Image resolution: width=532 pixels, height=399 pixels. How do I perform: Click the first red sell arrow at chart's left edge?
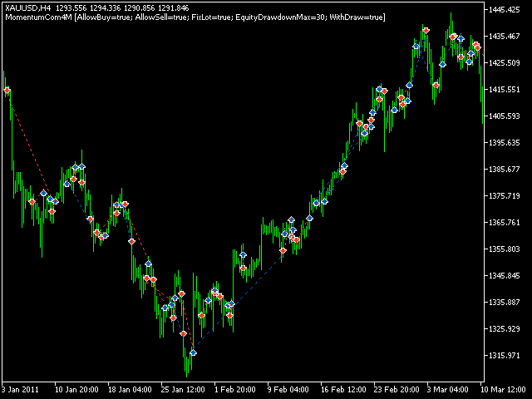(x=7, y=91)
